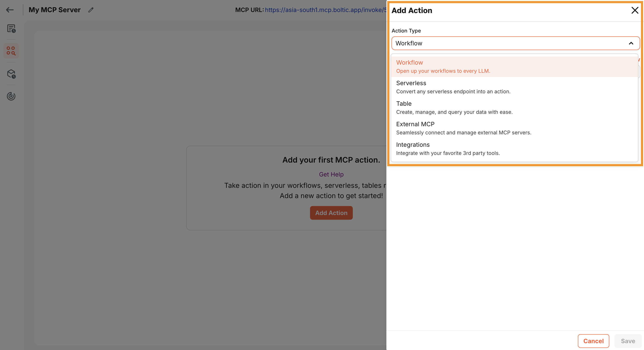The width and height of the screenshot is (644, 350).
Task: Click the Cancel button
Action: [593, 341]
